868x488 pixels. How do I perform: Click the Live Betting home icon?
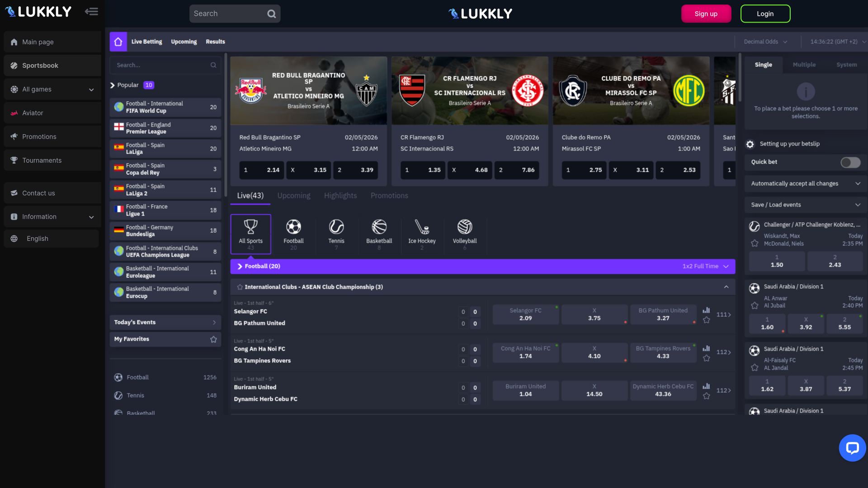118,41
